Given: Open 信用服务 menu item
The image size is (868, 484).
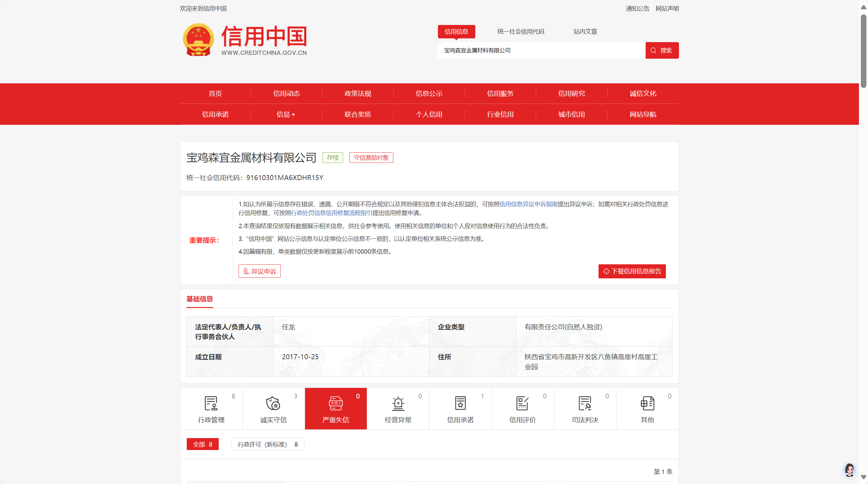Looking at the screenshot, I should [x=500, y=93].
